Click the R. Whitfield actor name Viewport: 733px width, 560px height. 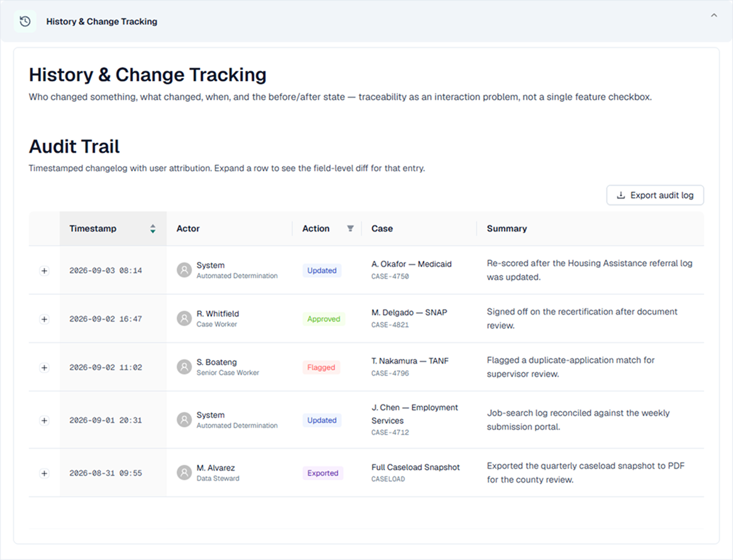coord(218,313)
